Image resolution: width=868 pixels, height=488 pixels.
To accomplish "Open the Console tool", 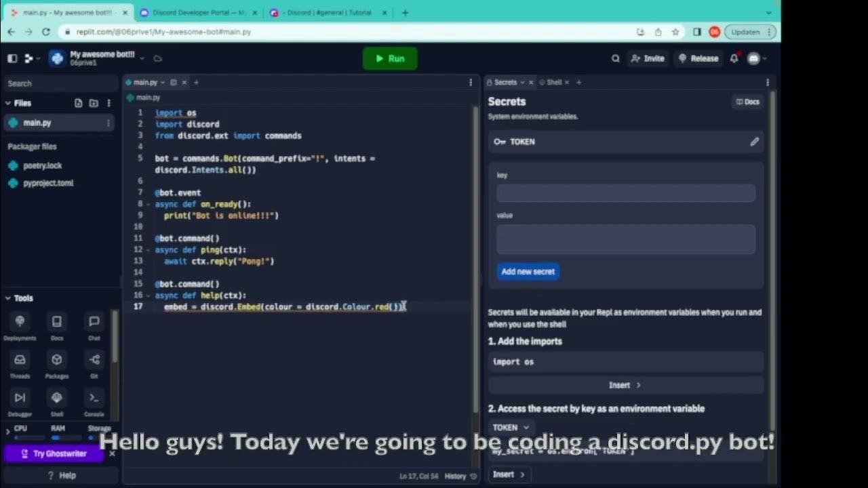I will [94, 402].
